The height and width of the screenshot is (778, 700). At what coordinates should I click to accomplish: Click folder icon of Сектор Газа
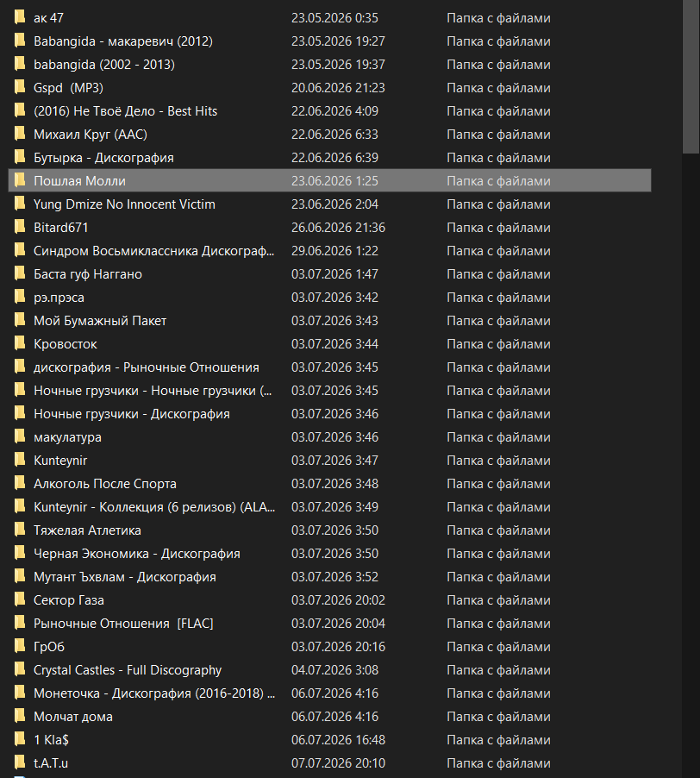20,599
